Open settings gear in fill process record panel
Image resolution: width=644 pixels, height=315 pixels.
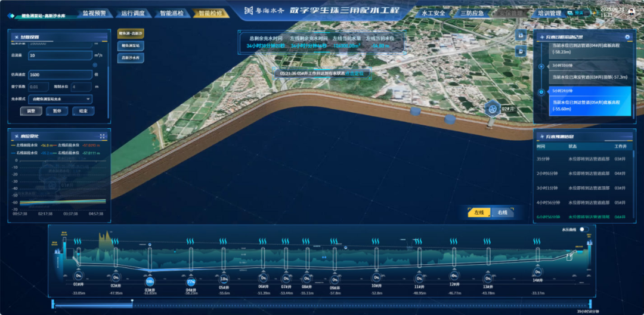pos(627,37)
